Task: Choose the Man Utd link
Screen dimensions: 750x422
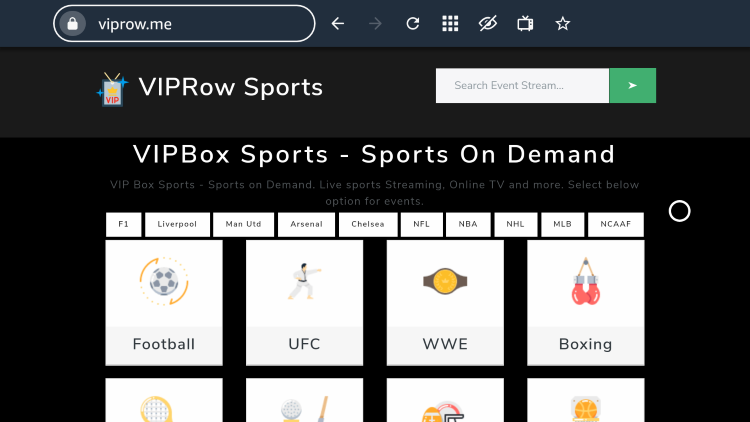Action: pos(243,225)
